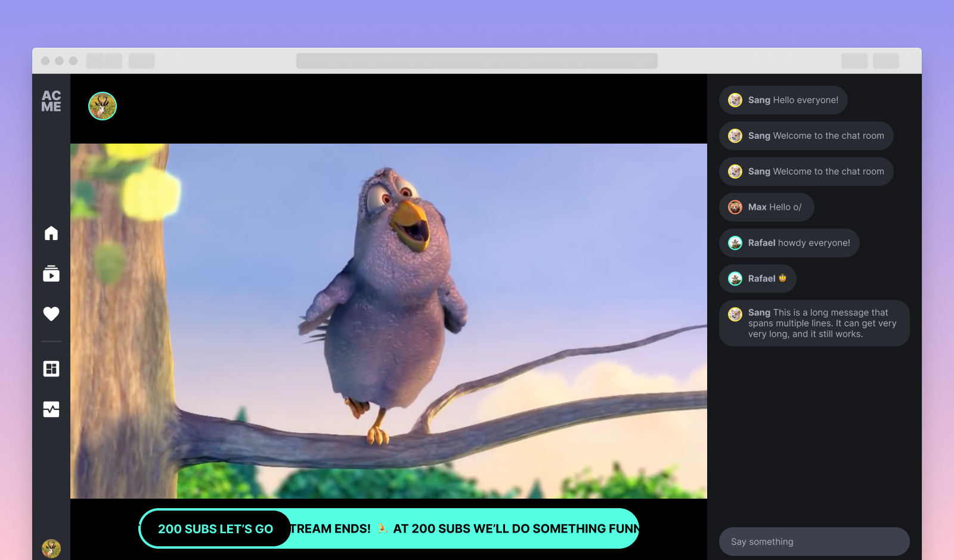Click Max's avatar in the chat
The width and height of the screenshot is (954, 560).
[x=735, y=207]
